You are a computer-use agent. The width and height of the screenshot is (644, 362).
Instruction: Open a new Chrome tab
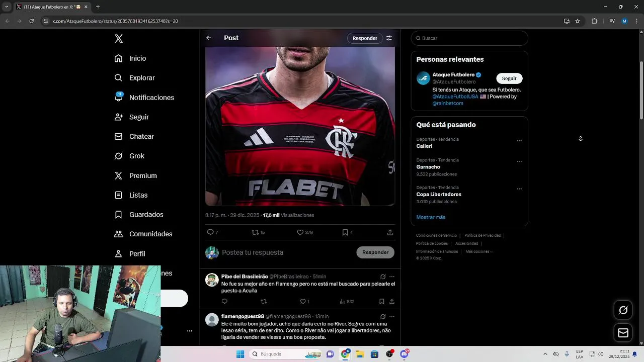98,7
